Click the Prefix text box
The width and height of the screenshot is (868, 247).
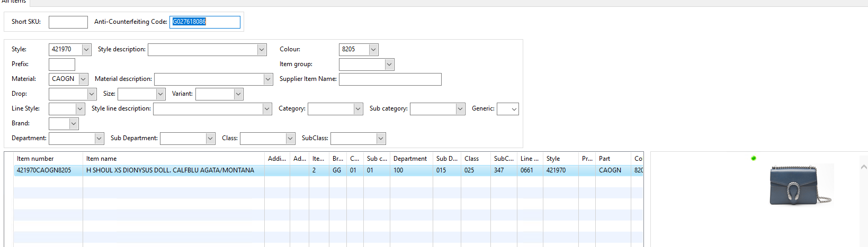coord(62,64)
